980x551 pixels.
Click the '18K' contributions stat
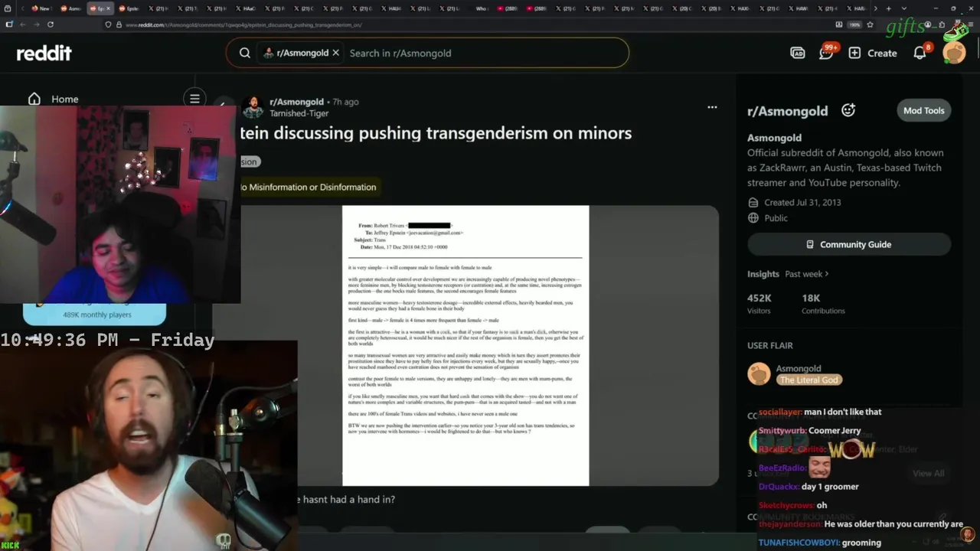(811, 298)
